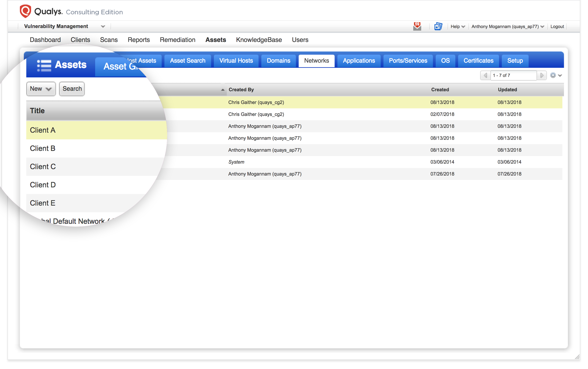This screenshot has width=588, height=369.
Task: Expand the Vulnerability Management module picker
Action: (103, 26)
